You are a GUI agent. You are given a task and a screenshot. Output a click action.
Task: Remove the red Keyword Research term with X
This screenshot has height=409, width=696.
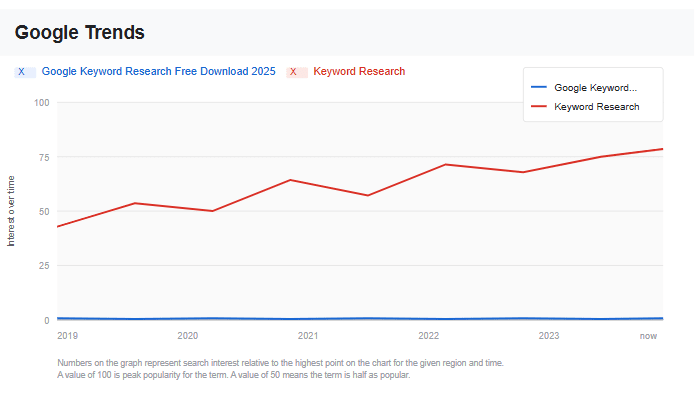[293, 72]
